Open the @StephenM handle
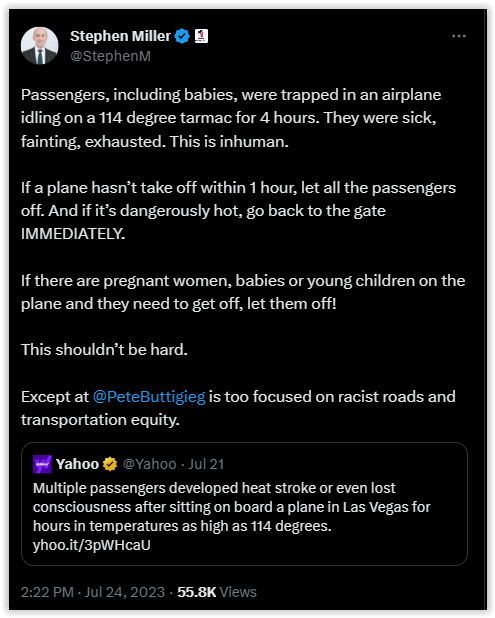 tap(110, 56)
